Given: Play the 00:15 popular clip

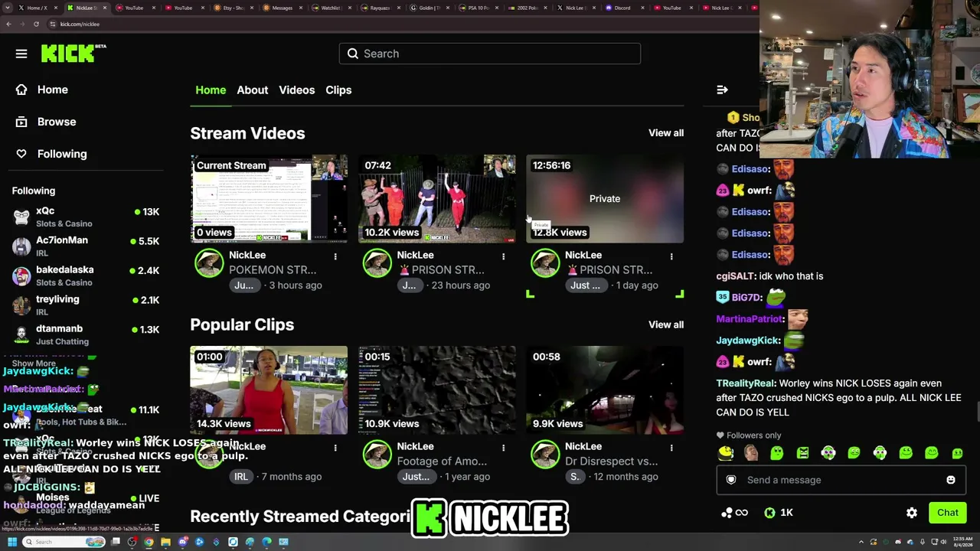Looking at the screenshot, I should [437, 390].
